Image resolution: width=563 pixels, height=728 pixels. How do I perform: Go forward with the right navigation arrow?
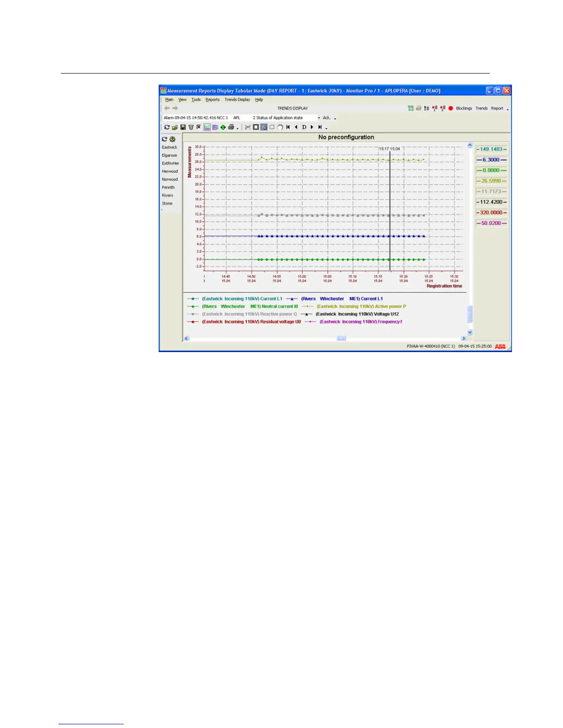[175, 108]
